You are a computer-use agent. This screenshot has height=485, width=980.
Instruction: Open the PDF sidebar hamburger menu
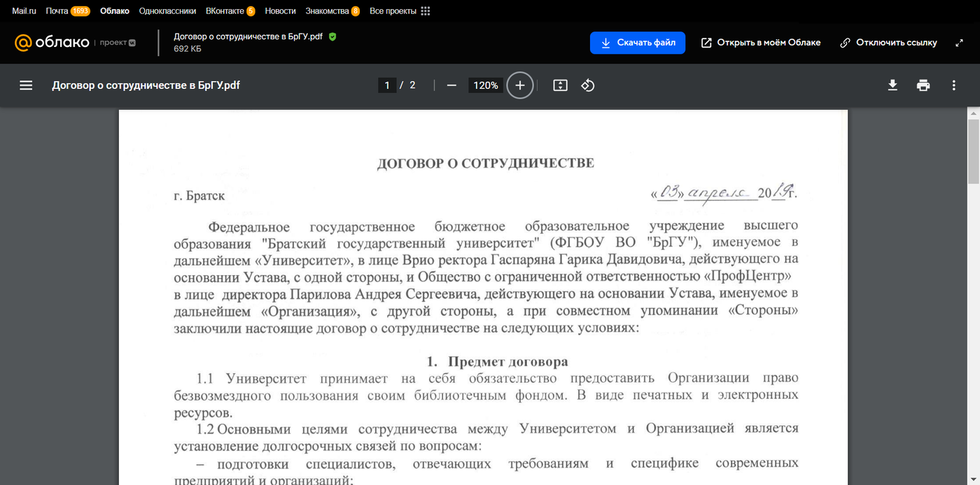click(x=26, y=85)
